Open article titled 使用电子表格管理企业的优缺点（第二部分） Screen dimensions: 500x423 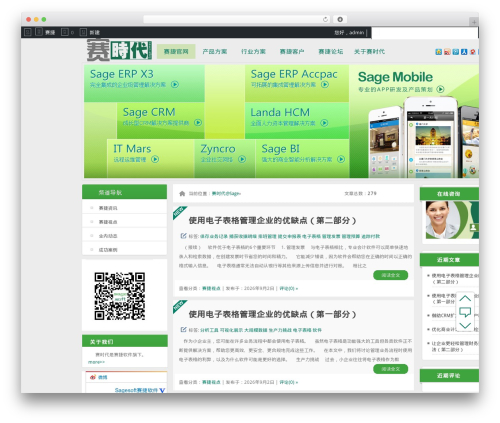pos(273,220)
